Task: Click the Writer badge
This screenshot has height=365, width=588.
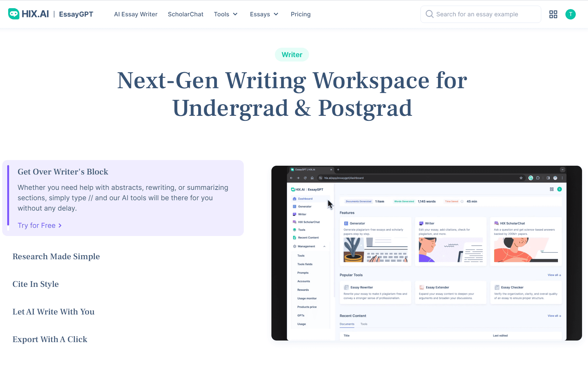Action: [x=292, y=55]
